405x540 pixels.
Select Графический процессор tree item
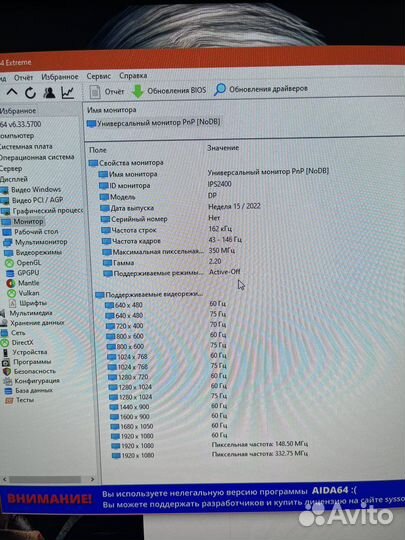[42, 211]
